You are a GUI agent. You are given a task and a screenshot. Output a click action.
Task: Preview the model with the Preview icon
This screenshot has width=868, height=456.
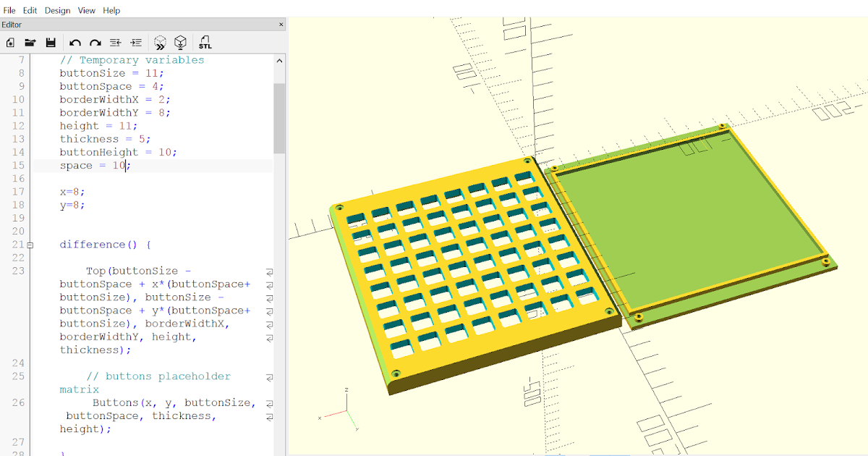(x=160, y=42)
